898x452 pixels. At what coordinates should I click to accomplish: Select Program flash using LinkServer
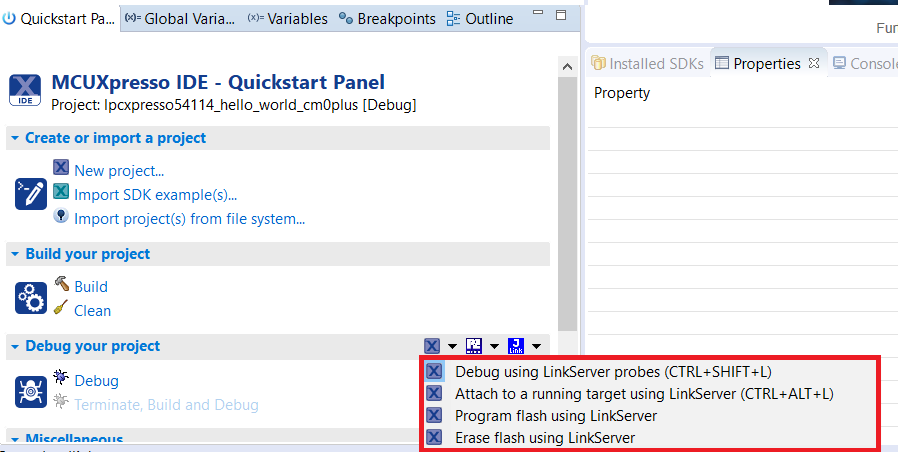tap(555, 415)
